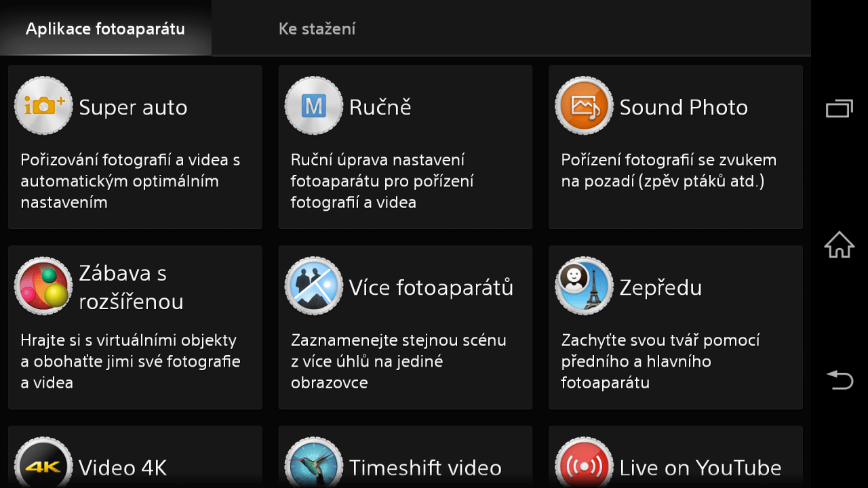Go to Android home screen
Viewport: 868px width, 488px height.
point(839,245)
